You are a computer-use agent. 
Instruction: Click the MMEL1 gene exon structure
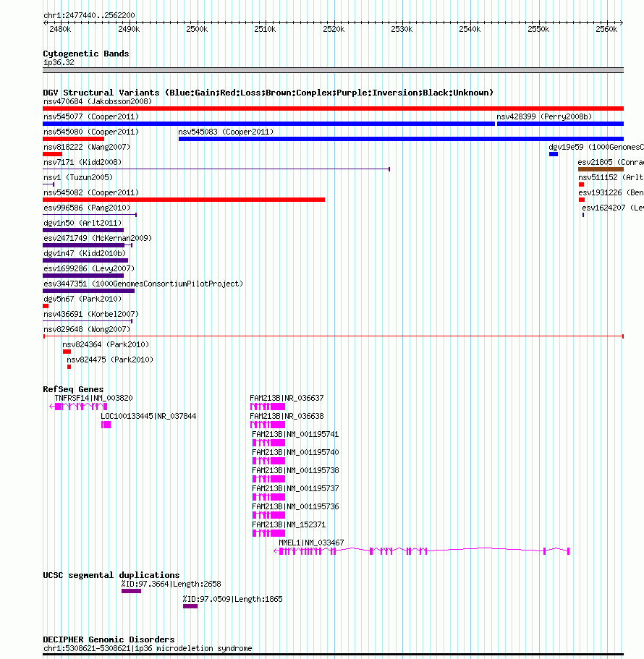point(422,551)
